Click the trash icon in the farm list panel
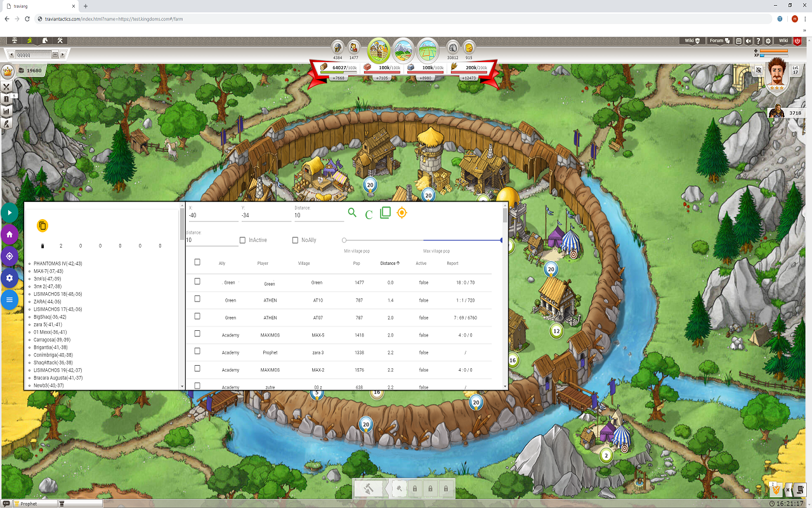The height and width of the screenshot is (508, 812). (x=43, y=246)
